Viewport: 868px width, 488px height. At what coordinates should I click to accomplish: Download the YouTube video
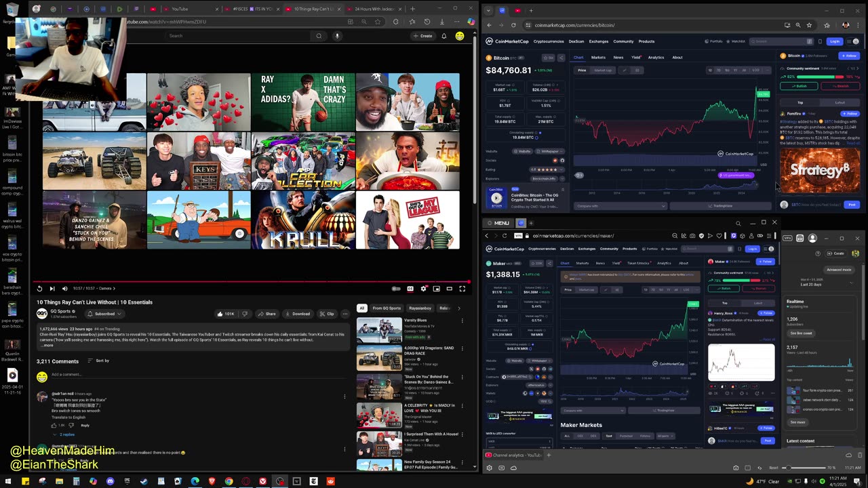coord(297,314)
